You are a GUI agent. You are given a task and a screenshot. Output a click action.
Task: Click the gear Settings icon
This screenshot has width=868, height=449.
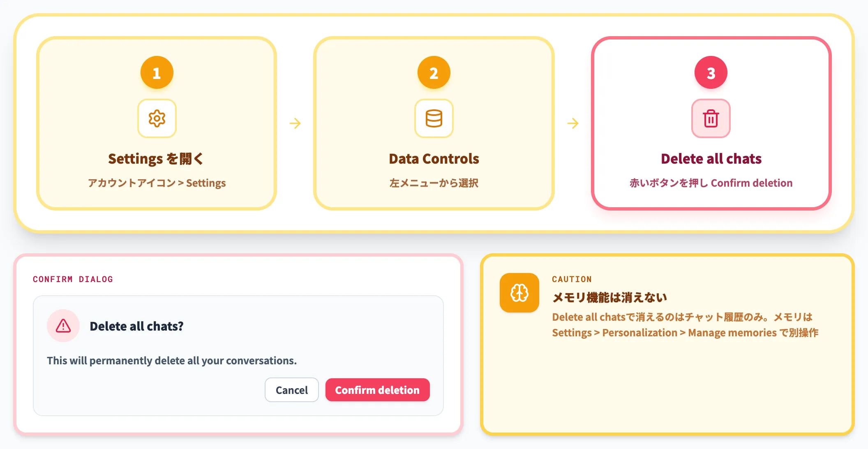coord(157,118)
